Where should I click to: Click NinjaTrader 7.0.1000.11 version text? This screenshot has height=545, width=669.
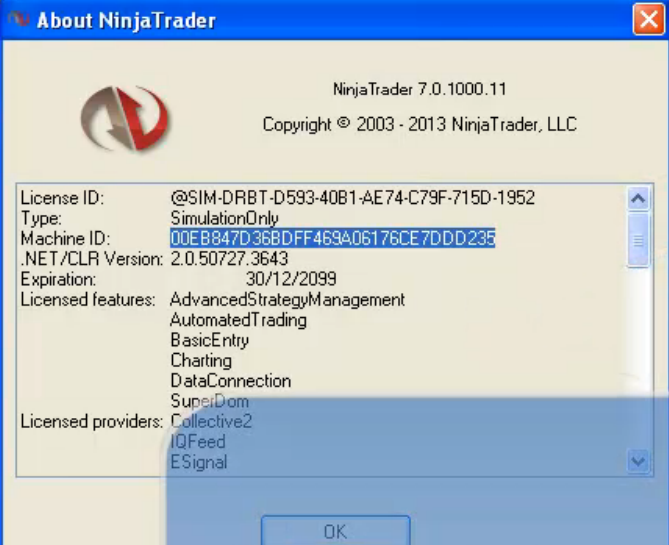coord(419,89)
